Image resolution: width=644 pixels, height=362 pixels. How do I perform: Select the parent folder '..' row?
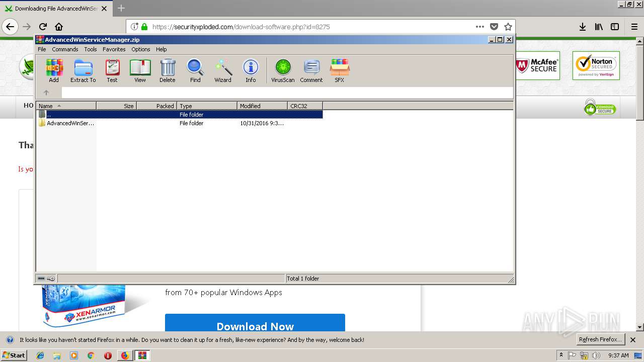coord(180,115)
